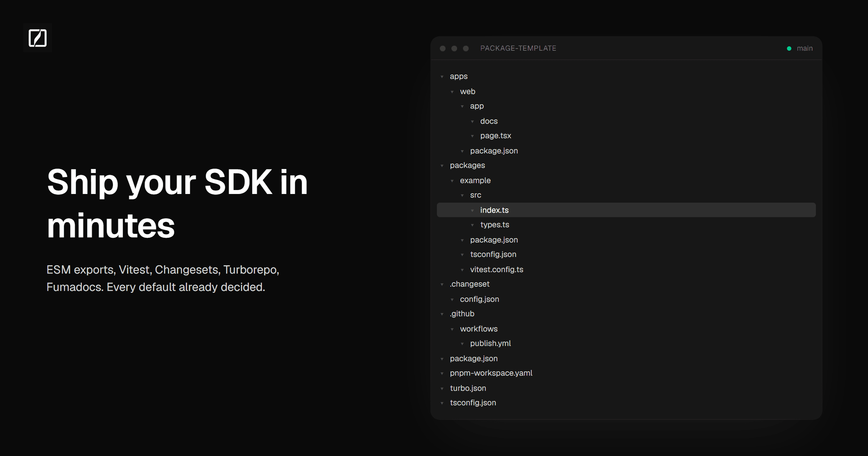Toggle the arrow beside the app folder
The height and width of the screenshot is (456, 868).
pos(462,106)
